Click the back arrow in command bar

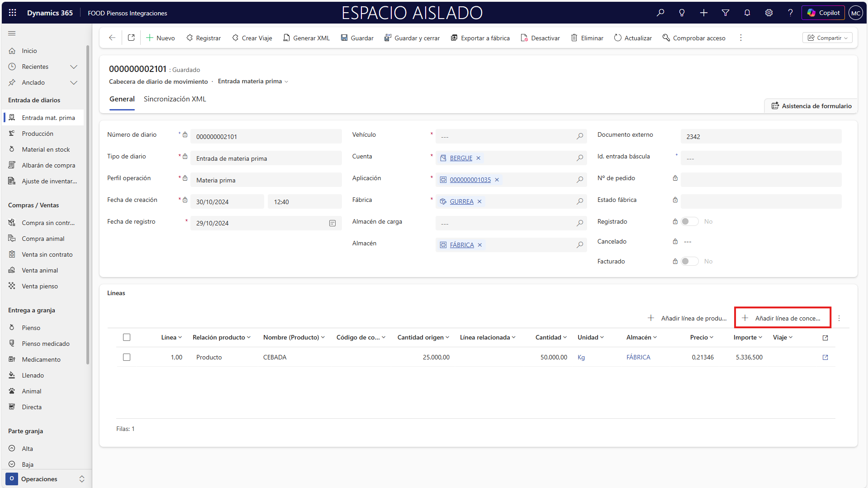click(x=112, y=38)
